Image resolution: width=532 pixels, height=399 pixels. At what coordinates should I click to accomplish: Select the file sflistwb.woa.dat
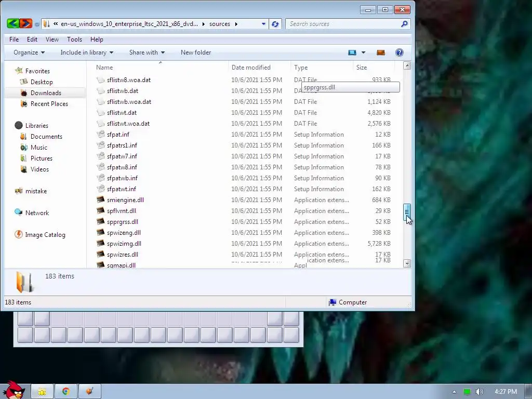pyautogui.click(x=129, y=101)
